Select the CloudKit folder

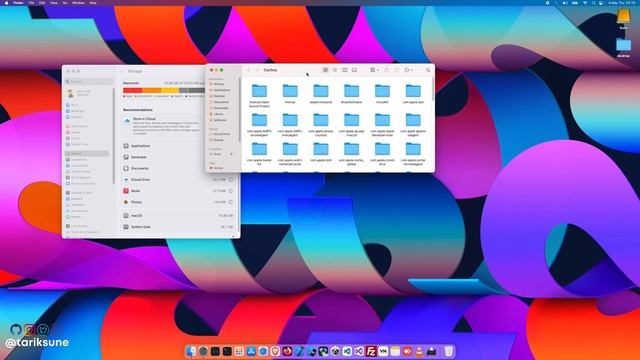[382, 94]
